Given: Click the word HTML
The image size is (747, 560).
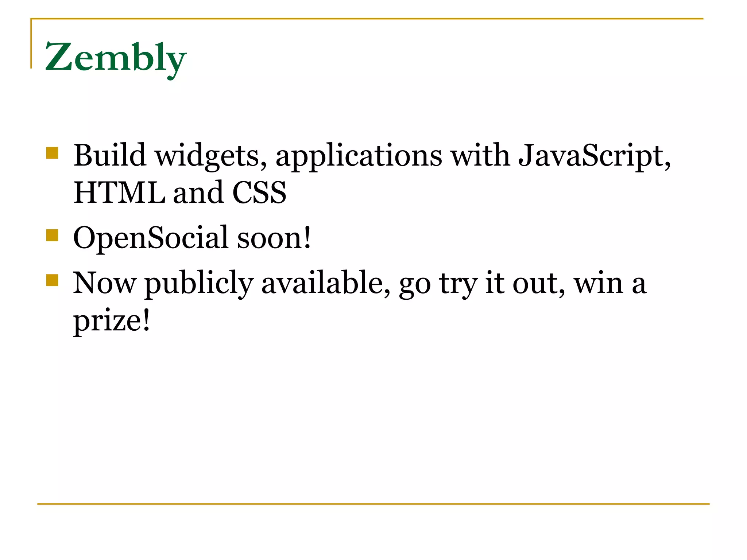Looking at the screenshot, I should (x=119, y=192).
